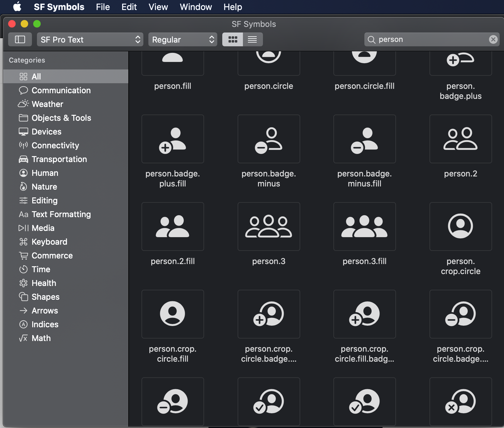This screenshot has width=504, height=428.
Task: Select the Editing category
Action: point(66,201)
